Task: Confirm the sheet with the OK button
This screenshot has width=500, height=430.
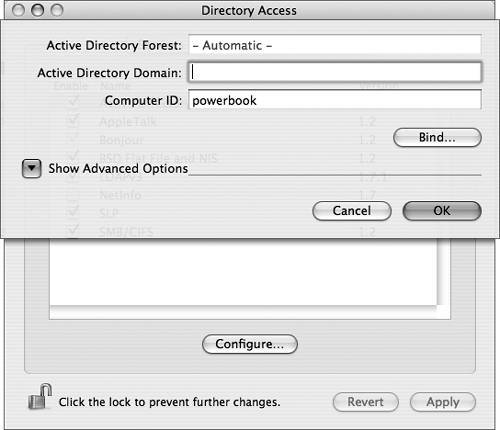Action: pos(442,211)
